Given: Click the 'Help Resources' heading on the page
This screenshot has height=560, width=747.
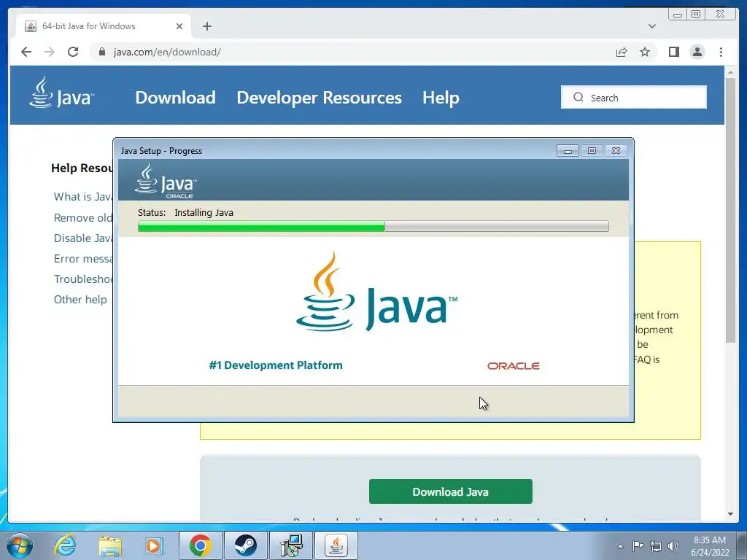Looking at the screenshot, I should 82,168.
